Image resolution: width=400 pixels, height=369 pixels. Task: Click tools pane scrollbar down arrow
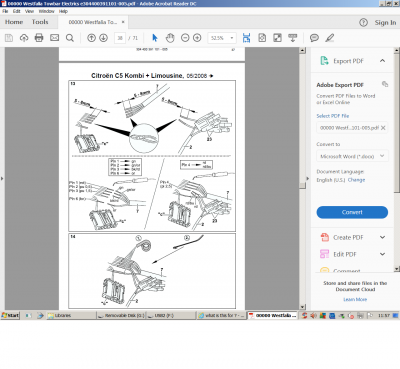point(396,269)
